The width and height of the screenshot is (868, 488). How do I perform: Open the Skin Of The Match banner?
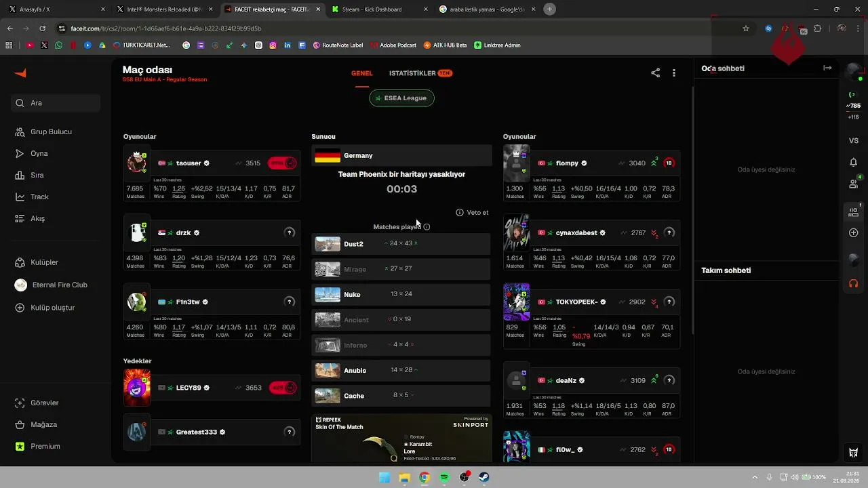(401, 438)
